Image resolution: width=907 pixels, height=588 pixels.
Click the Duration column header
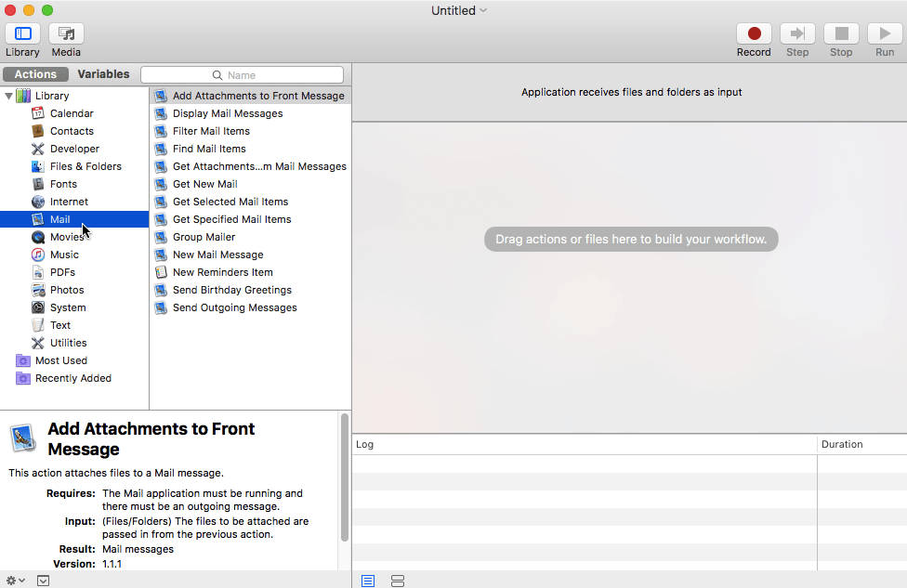tap(861, 444)
